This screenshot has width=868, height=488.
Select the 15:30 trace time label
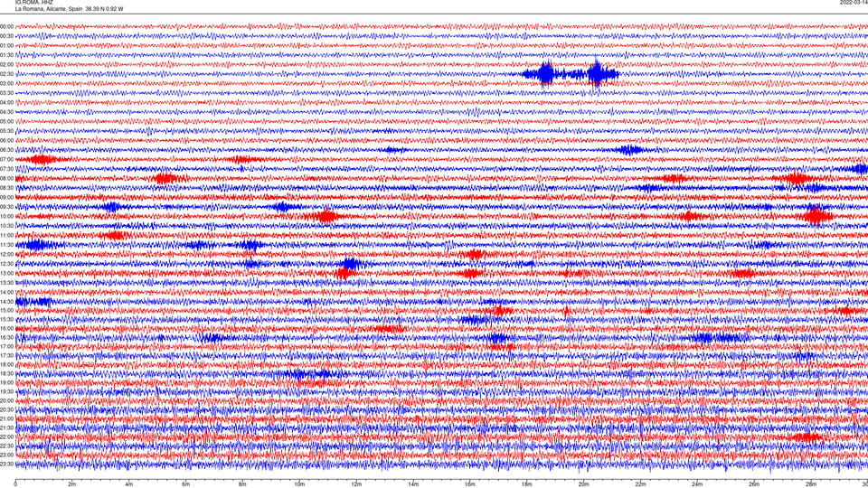point(6,319)
